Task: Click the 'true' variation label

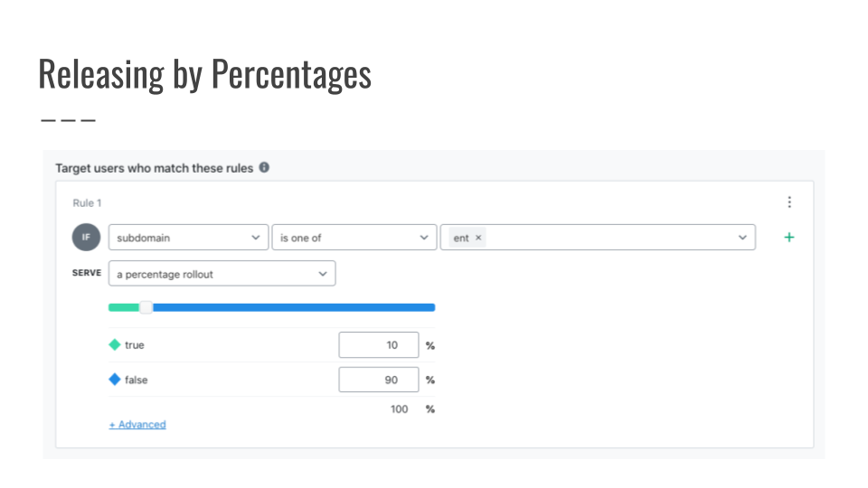Action: coord(135,344)
